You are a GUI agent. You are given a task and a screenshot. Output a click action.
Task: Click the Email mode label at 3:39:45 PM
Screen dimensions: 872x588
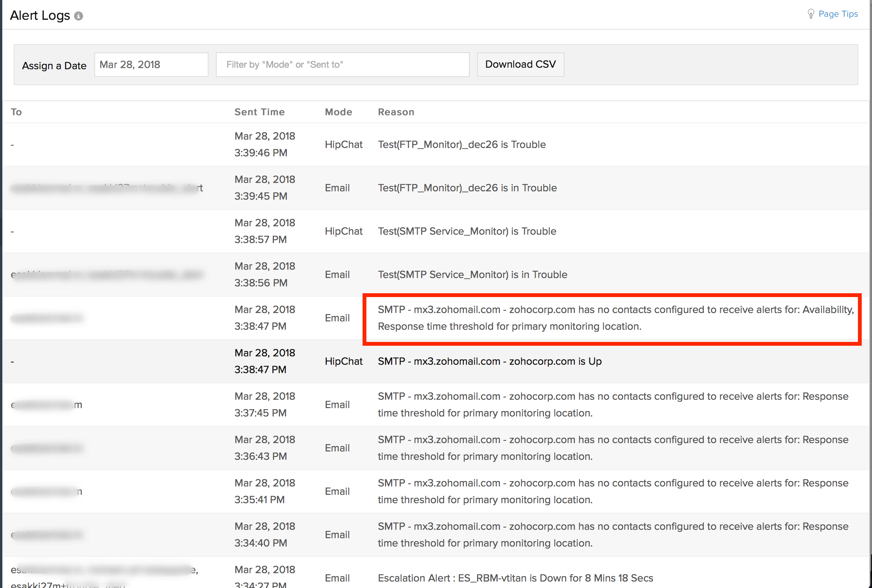click(337, 188)
